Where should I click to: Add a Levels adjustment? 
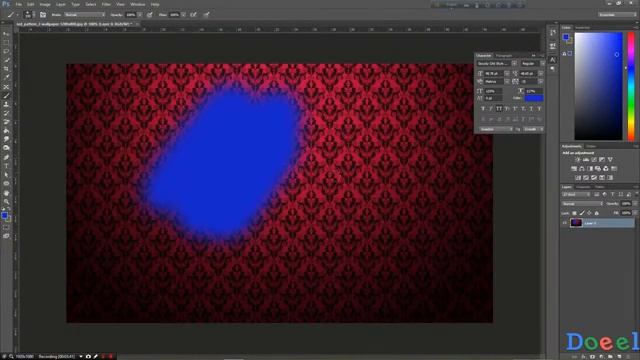(586, 160)
